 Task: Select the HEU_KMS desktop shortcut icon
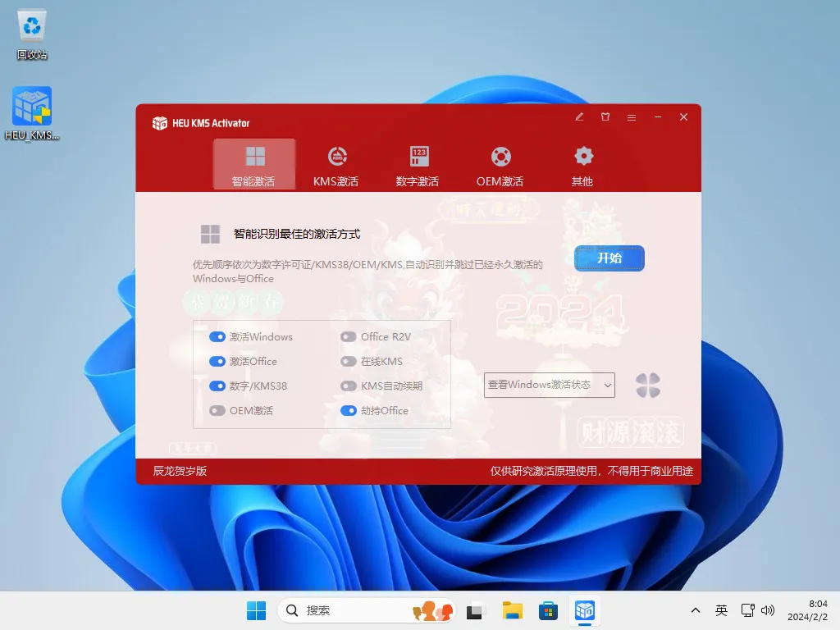click(32, 113)
